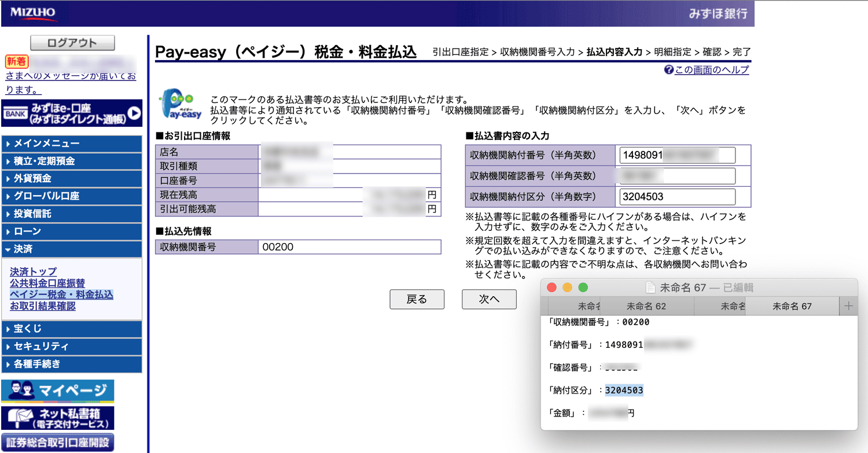Click 「収納機関番号」：00200 line in editor

point(598,322)
